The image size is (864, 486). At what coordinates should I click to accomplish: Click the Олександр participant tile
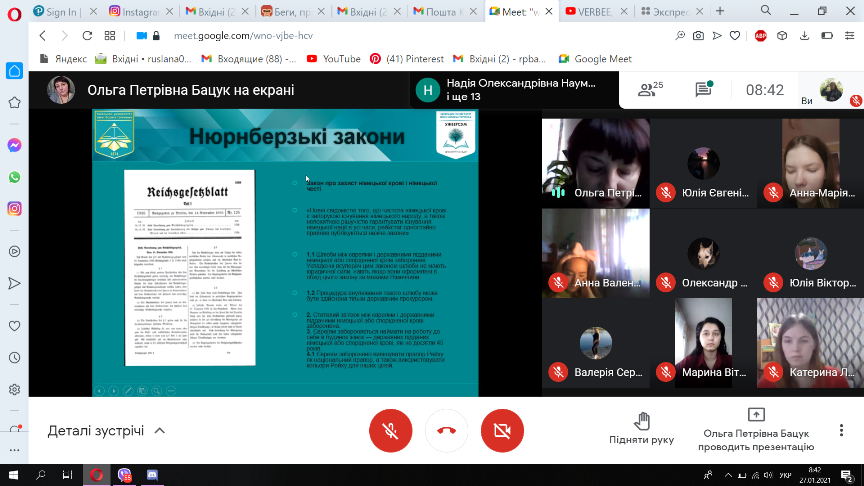click(704, 253)
